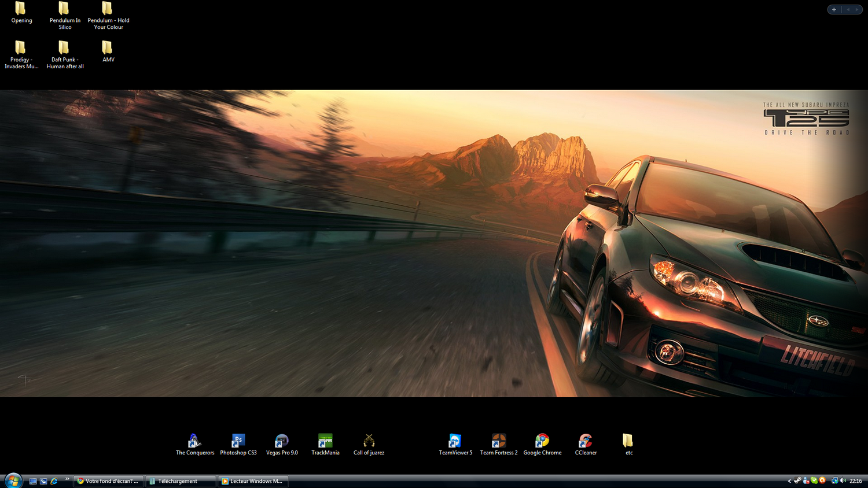Open the Steam tray icon
The image size is (868, 488).
click(x=797, y=480)
